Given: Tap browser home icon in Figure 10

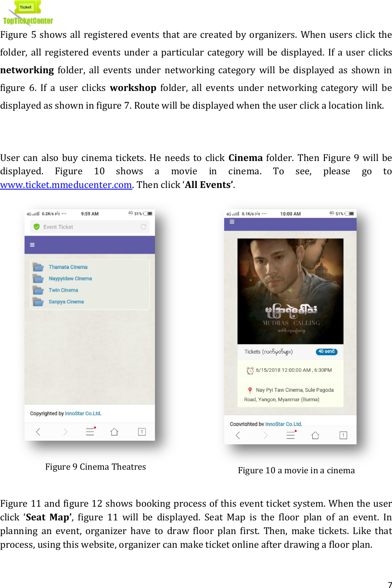Looking at the screenshot, I should tap(315, 435).
